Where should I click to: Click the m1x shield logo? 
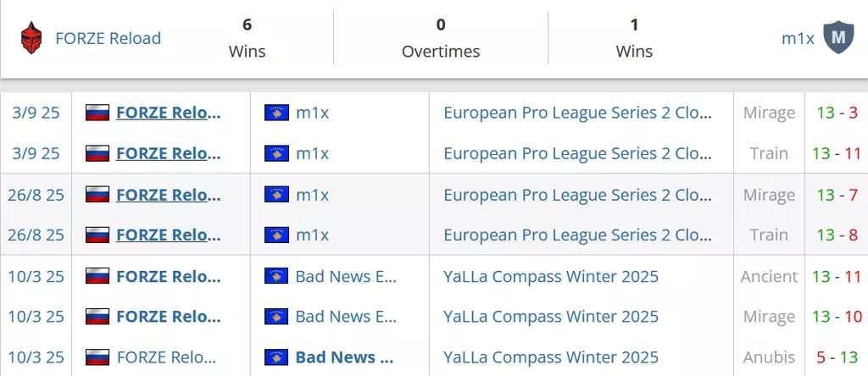838,38
